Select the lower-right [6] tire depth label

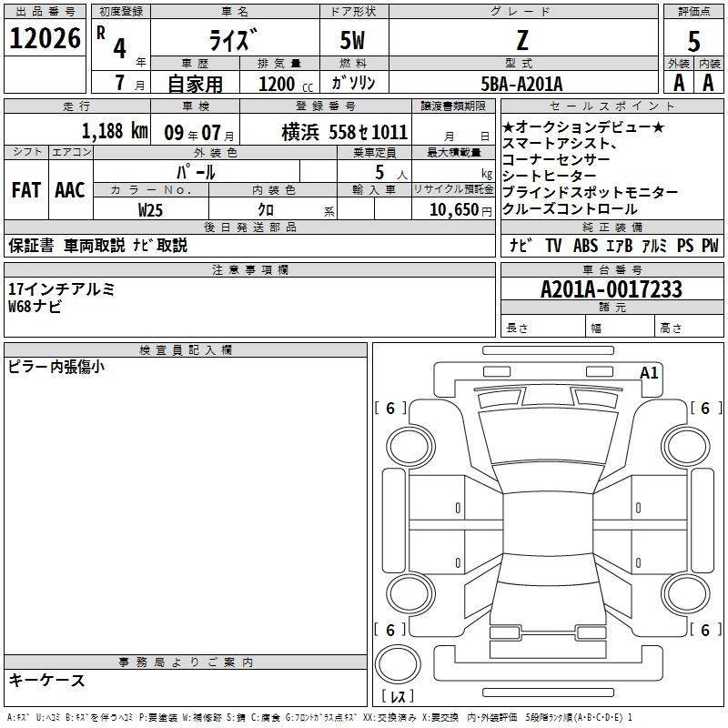click(x=705, y=630)
